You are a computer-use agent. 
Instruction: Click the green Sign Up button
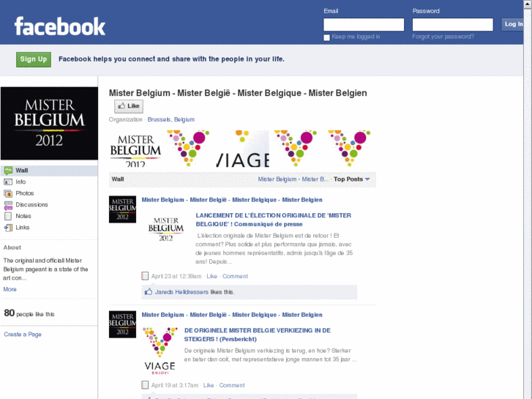34,59
